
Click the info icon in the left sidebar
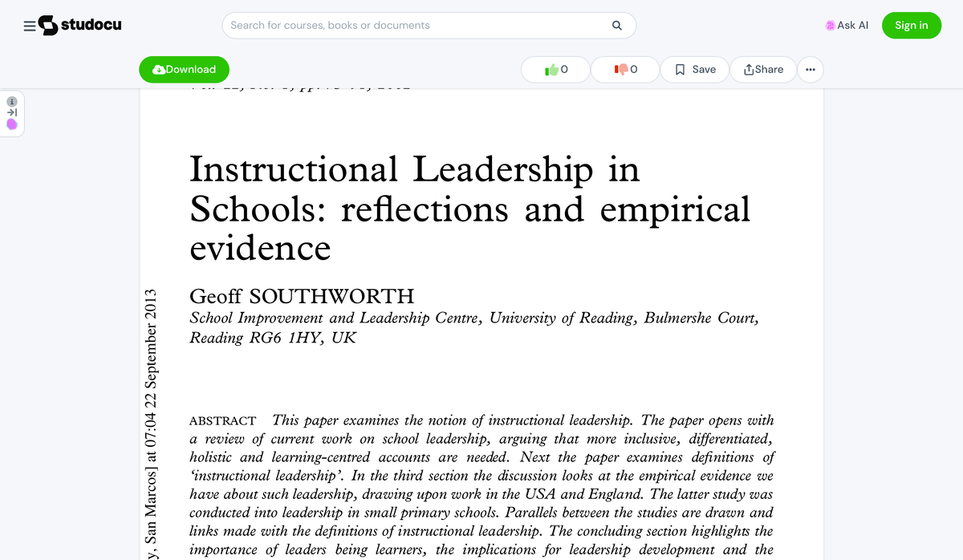(11, 101)
